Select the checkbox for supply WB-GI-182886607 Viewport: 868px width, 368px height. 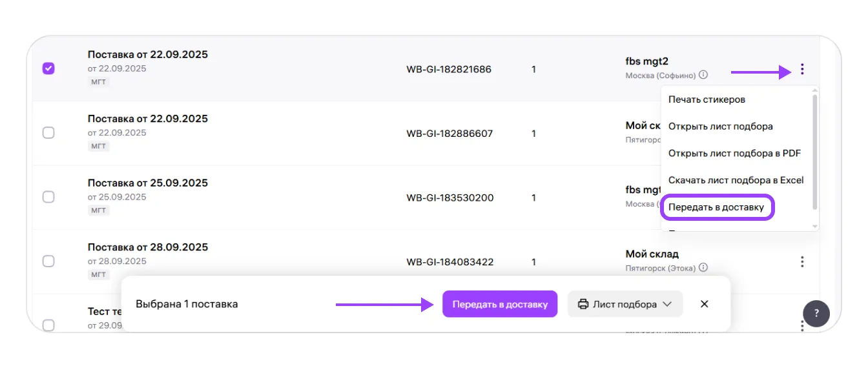click(x=48, y=133)
